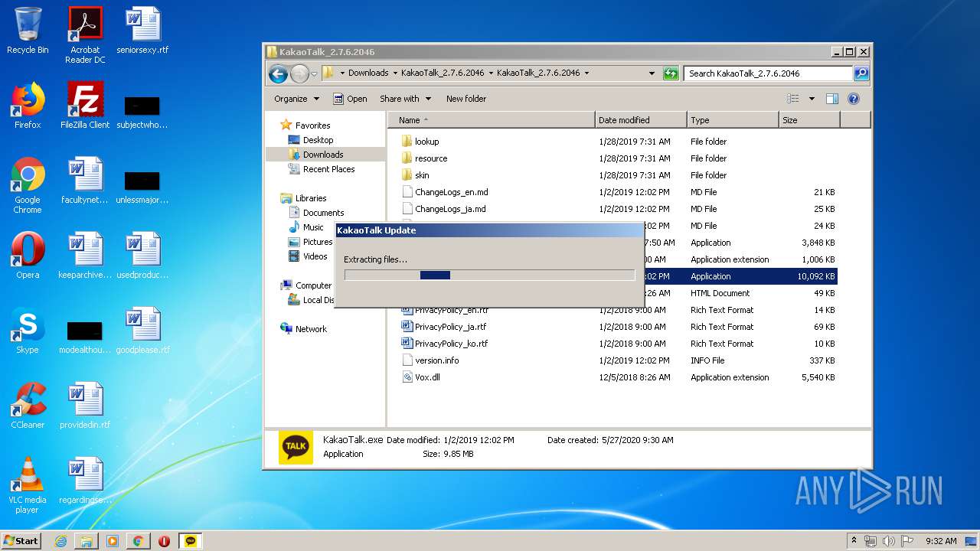Expand the last KakaoTalk_2.7.6.2046 breadcrumb arrow
The width and height of the screenshot is (980, 551).
(586, 73)
